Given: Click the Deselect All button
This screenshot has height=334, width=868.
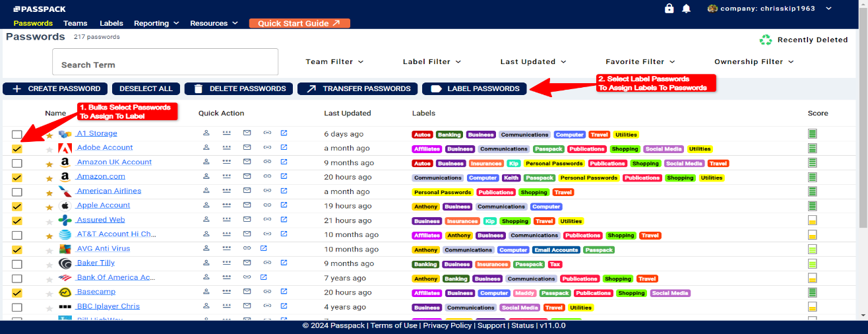Looking at the screenshot, I should click(x=146, y=88).
